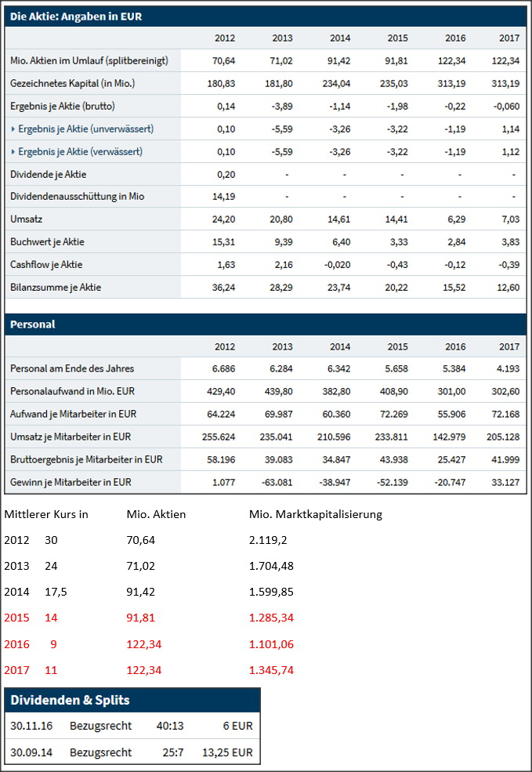Image resolution: width=532 pixels, height=772 pixels.
Task: Expand the Ergebnis je Aktie (verwässert) triangle
Action: [13, 151]
